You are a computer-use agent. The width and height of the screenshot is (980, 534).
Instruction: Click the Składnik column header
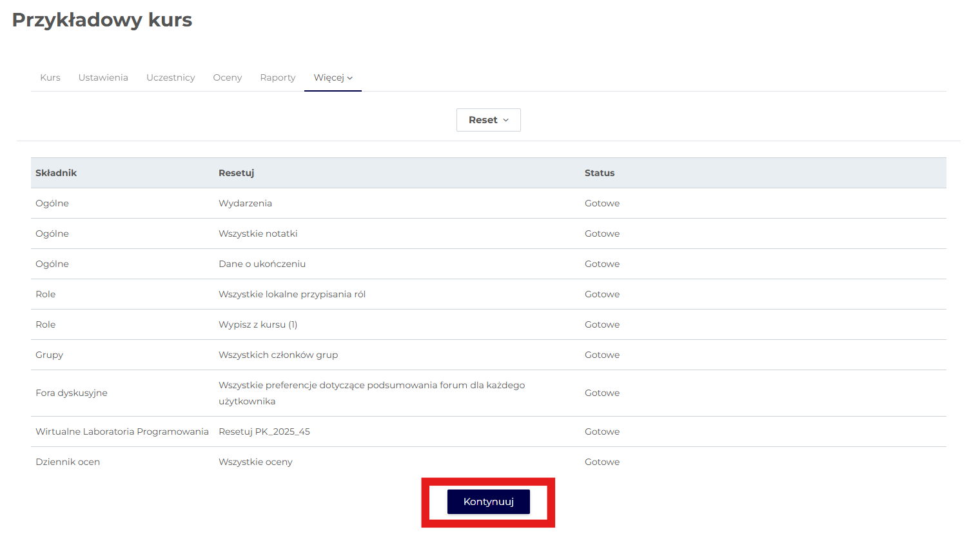coord(56,173)
